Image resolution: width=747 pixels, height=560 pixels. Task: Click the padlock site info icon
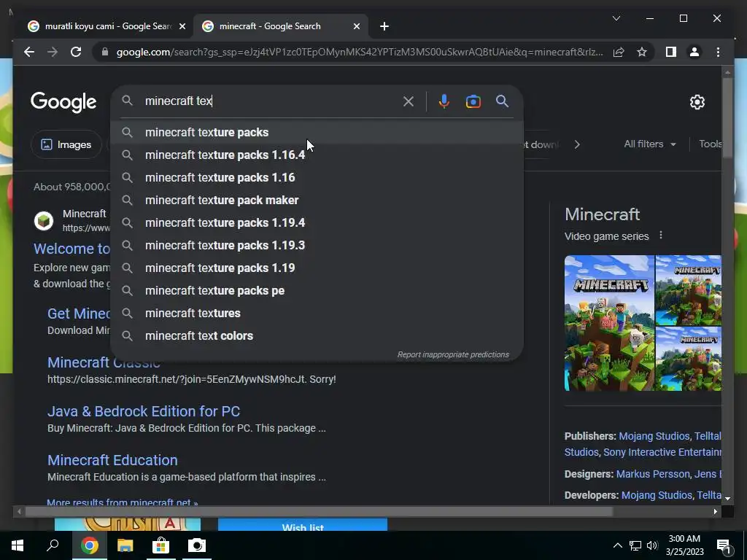pyautogui.click(x=105, y=52)
